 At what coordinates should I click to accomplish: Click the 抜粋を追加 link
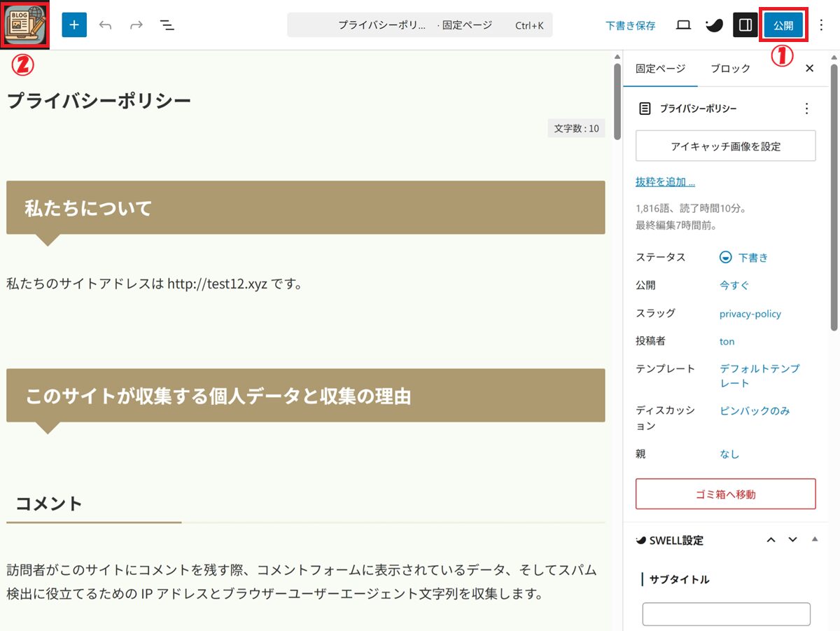(x=665, y=181)
